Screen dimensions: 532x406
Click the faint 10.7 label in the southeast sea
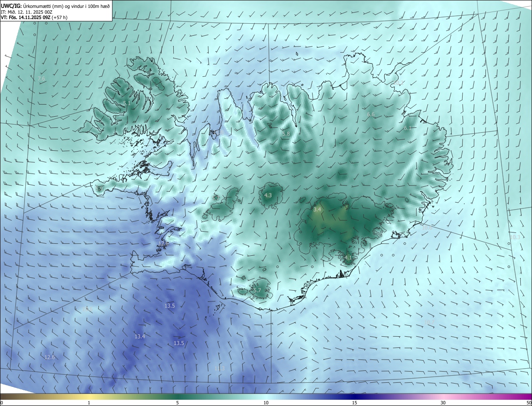(429, 322)
